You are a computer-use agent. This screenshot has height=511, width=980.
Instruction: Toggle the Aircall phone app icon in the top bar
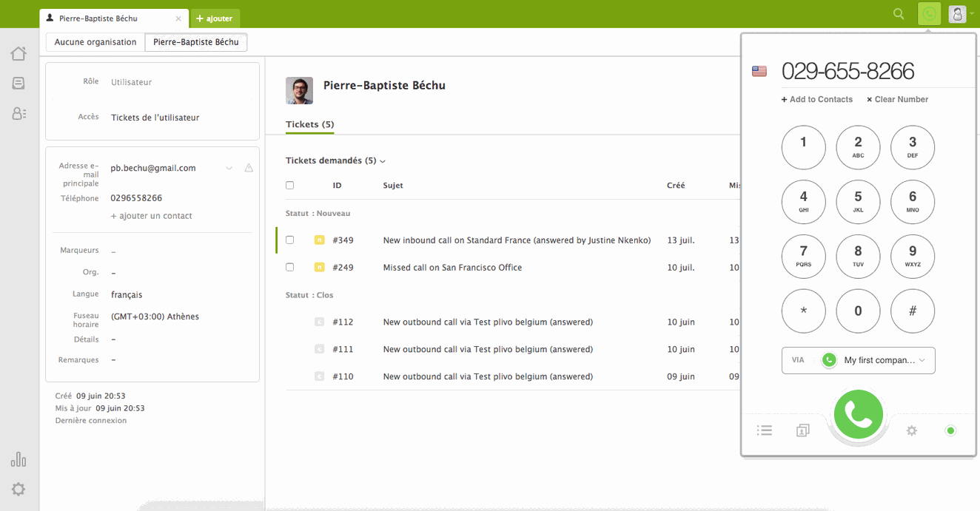pos(929,13)
